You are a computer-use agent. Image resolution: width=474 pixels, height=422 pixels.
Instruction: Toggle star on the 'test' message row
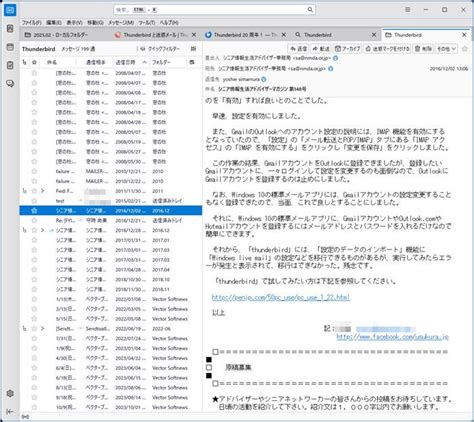pyautogui.click(x=34, y=201)
